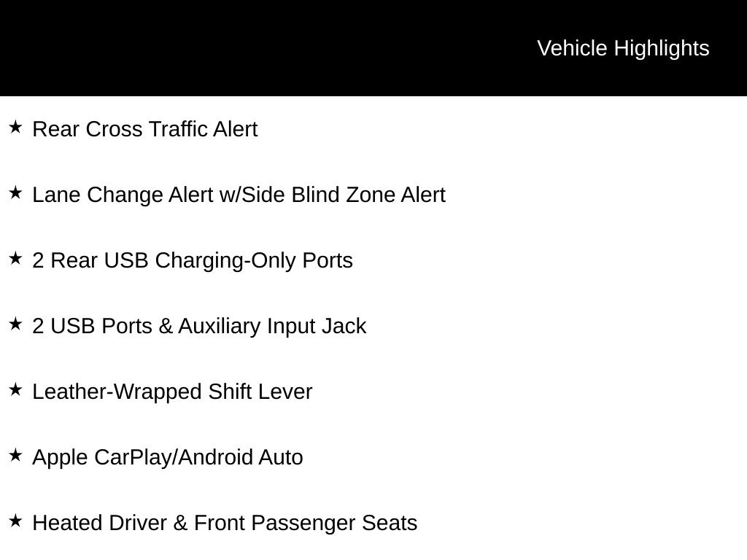
Task: Click the star next to Apple CarPlay/Android Auto
Action: pyautogui.click(x=15, y=456)
